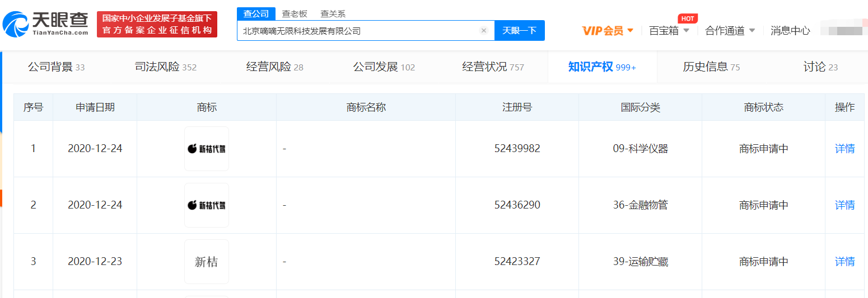This screenshot has width=868, height=298.
Task: Click the 商标状态 column header
Action: pyautogui.click(x=764, y=107)
